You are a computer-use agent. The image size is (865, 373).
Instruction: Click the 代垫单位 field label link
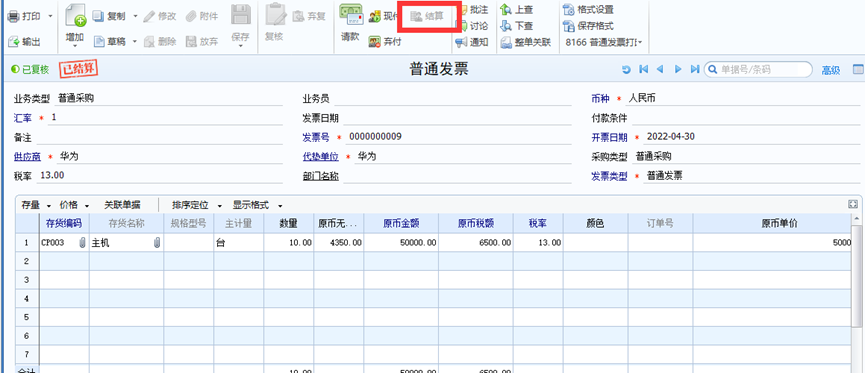click(321, 157)
